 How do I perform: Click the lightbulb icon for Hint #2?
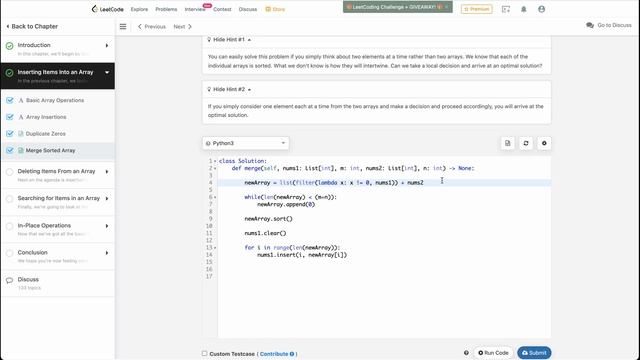[x=209, y=89]
